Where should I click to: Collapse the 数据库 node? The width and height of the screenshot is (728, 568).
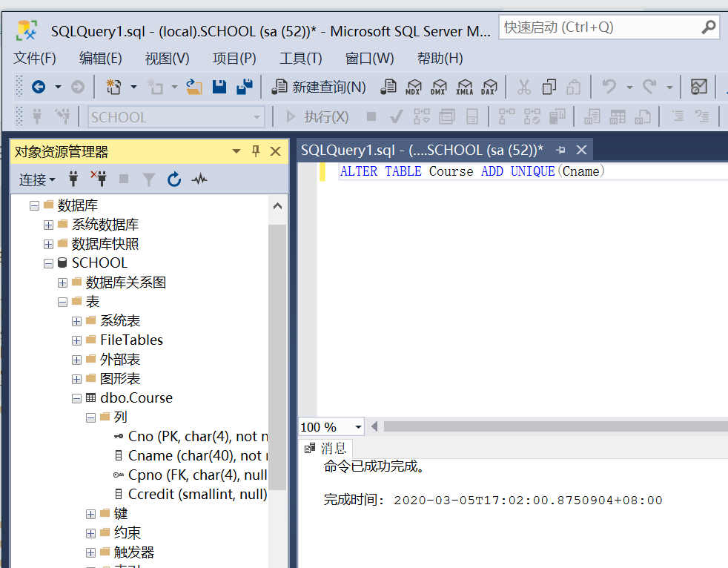pyautogui.click(x=34, y=205)
